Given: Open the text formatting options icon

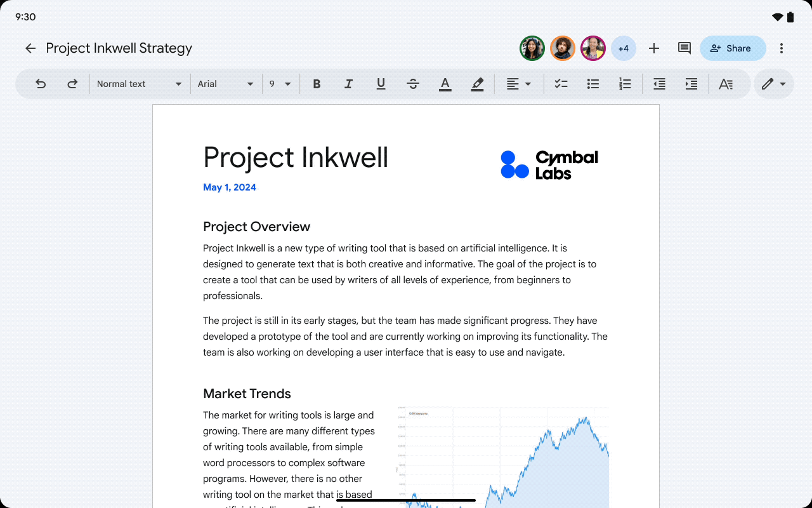Looking at the screenshot, I should [726, 84].
